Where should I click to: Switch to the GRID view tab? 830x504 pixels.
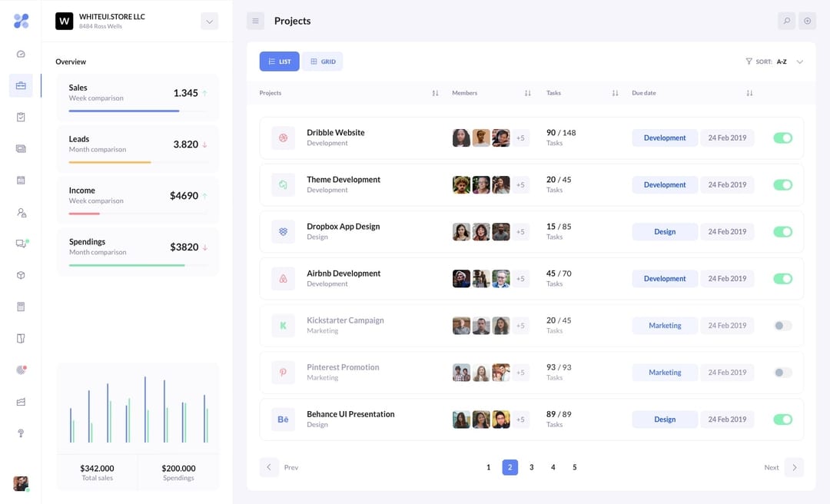(x=322, y=61)
